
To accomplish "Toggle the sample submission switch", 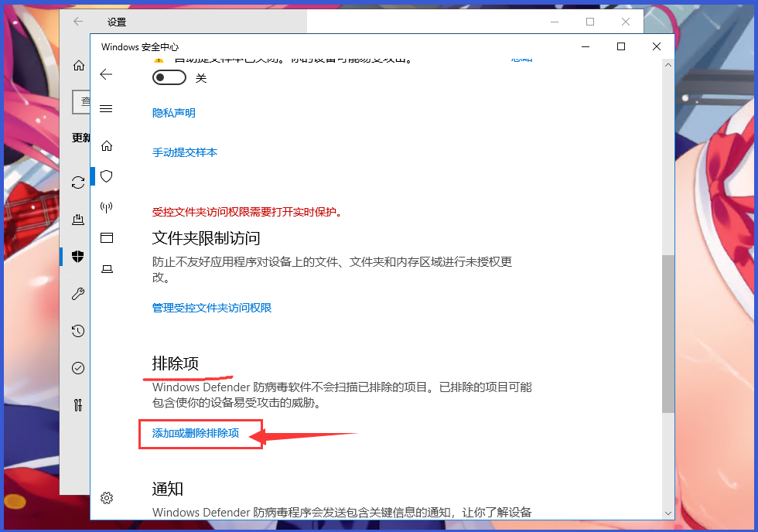I will [169, 77].
